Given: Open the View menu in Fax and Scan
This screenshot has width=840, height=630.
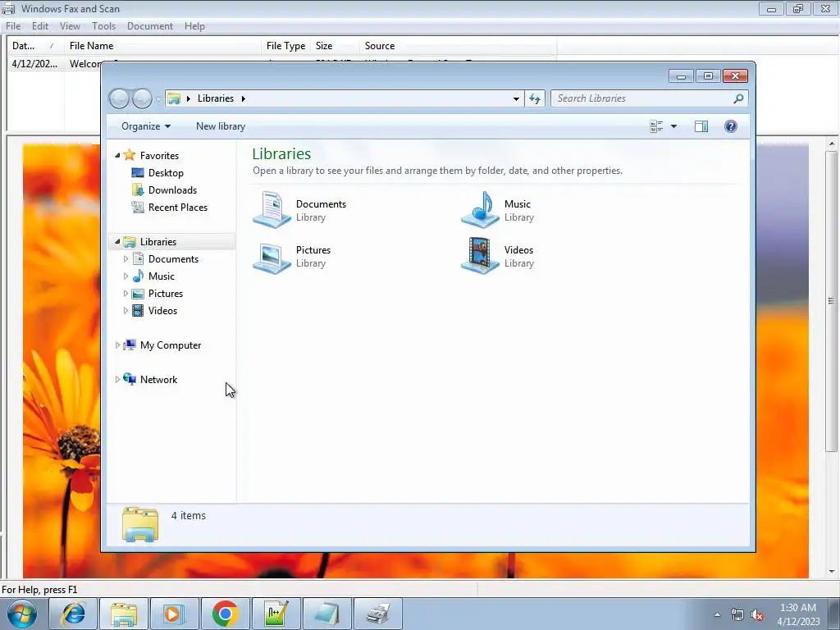Looking at the screenshot, I should pyautogui.click(x=70, y=26).
